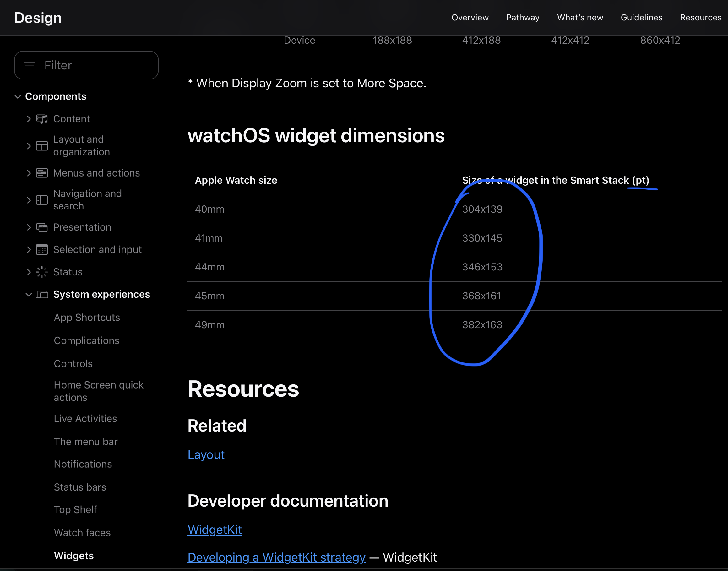This screenshot has width=728, height=571.
Task: Open Developing a WidgetKit strategy link
Action: 276,557
